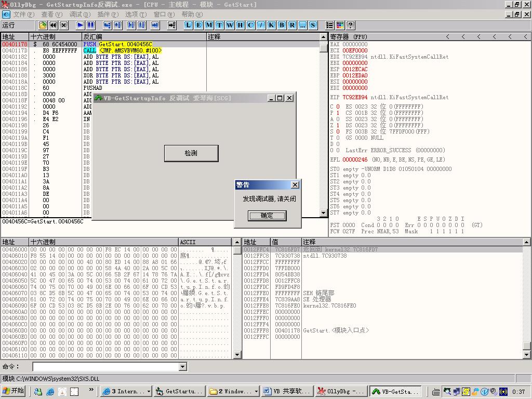Image resolution: width=532 pixels, height=399 pixels.
Task: Expand the command line dropdown arrow
Action: coord(183,366)
